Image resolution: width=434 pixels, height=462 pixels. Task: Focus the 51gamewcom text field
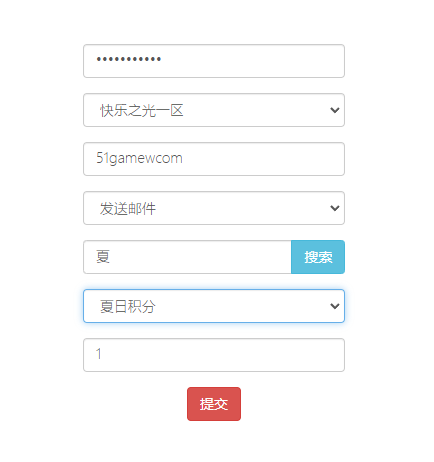pos(214,159)
